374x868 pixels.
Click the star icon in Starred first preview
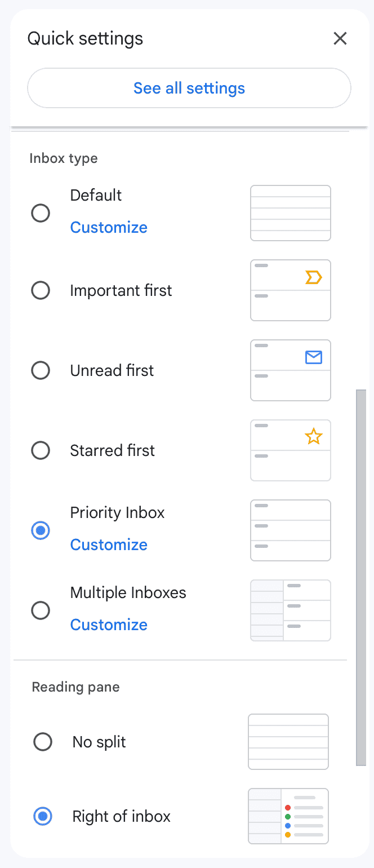point(314,436)
